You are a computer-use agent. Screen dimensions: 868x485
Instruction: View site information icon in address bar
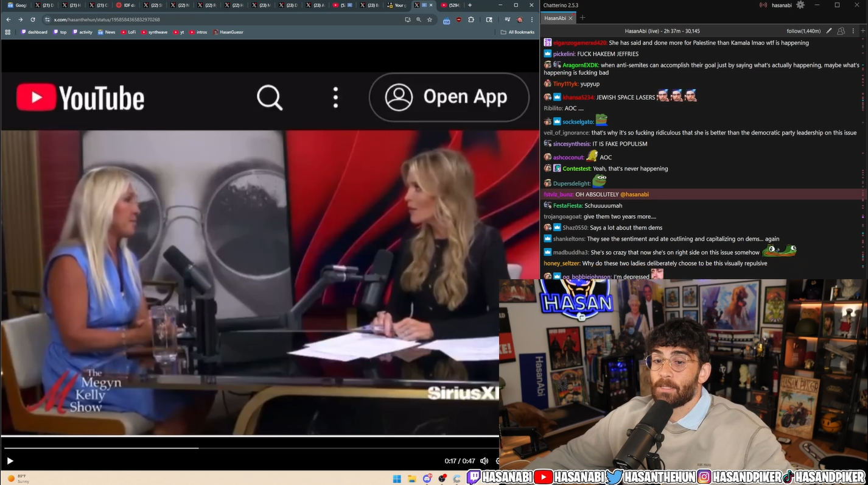coord(47,19)
